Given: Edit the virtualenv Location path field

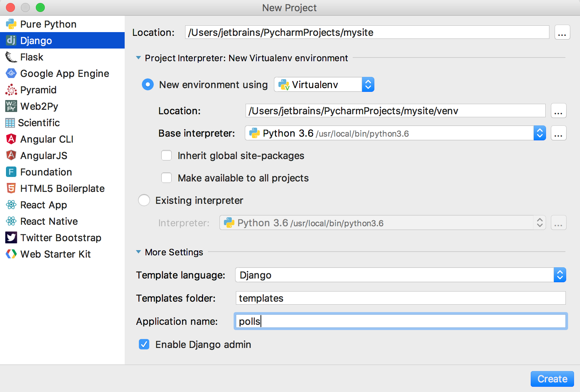Looking at the screenshot, I should (396, 111).
